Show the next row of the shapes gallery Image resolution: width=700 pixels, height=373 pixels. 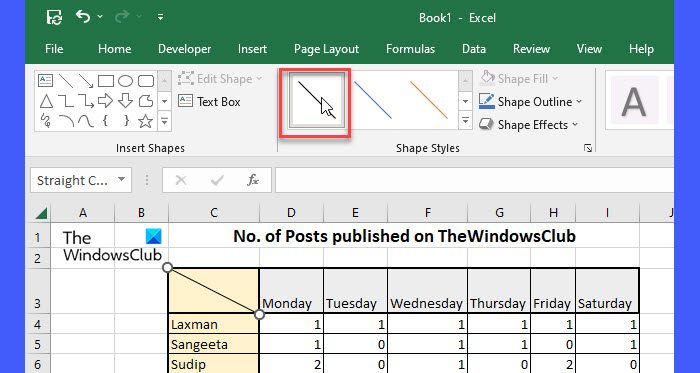click(x=164, y=101)
